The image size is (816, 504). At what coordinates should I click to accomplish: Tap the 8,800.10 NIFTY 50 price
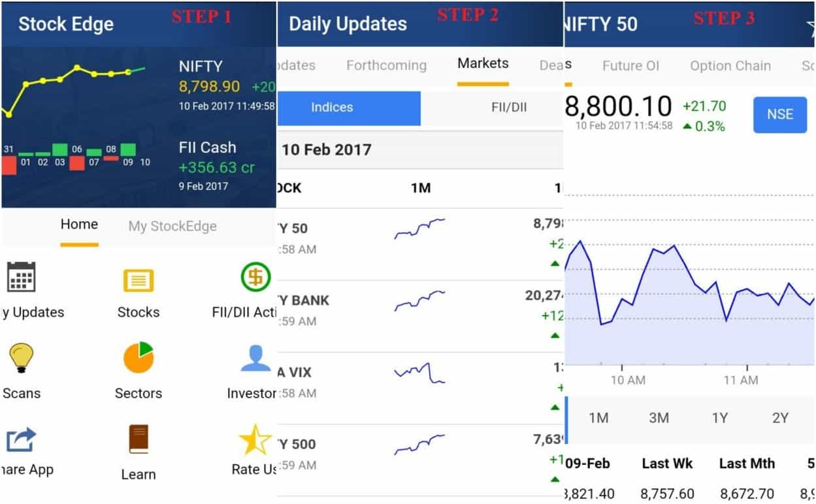coord(618,106)
